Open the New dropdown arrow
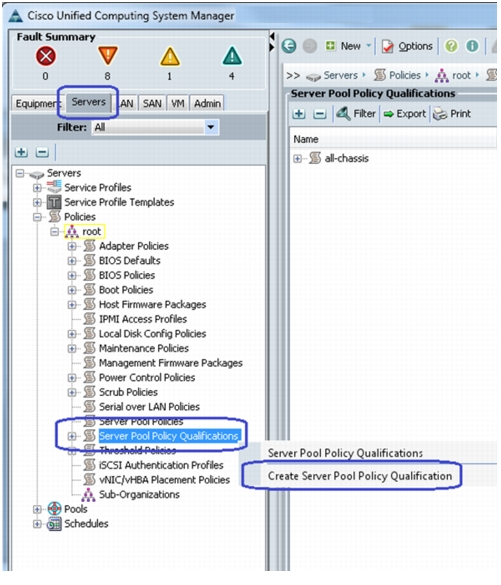 point(369,46)
